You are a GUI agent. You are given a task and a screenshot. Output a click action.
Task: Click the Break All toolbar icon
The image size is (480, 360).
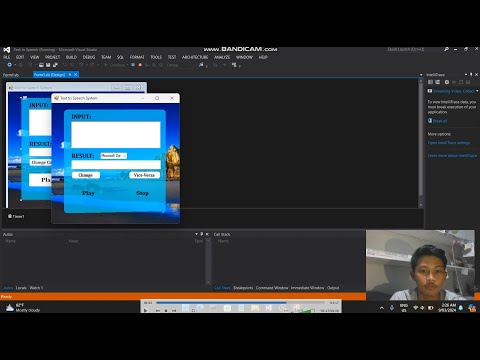[133, 65]
